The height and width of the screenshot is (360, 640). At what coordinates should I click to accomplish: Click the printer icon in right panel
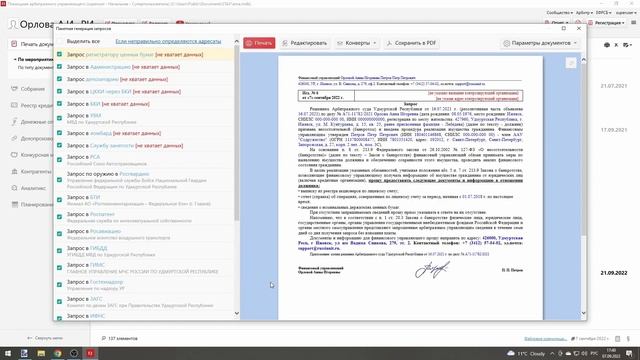607,45
